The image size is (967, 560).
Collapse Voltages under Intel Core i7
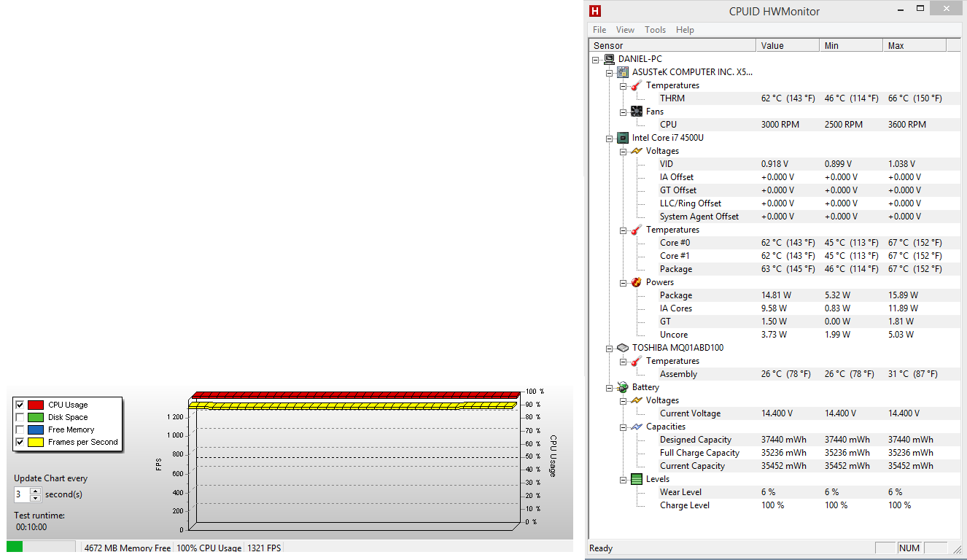tap(624, 151)
